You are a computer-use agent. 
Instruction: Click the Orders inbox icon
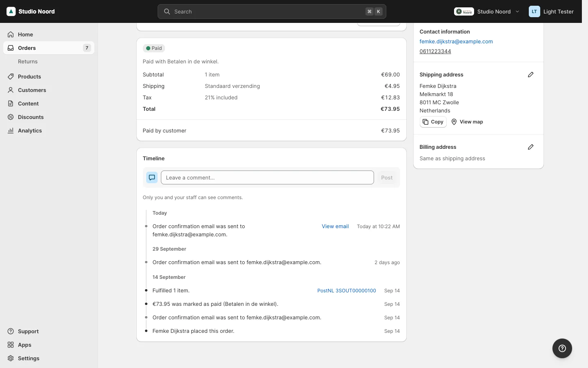point(11,48)
